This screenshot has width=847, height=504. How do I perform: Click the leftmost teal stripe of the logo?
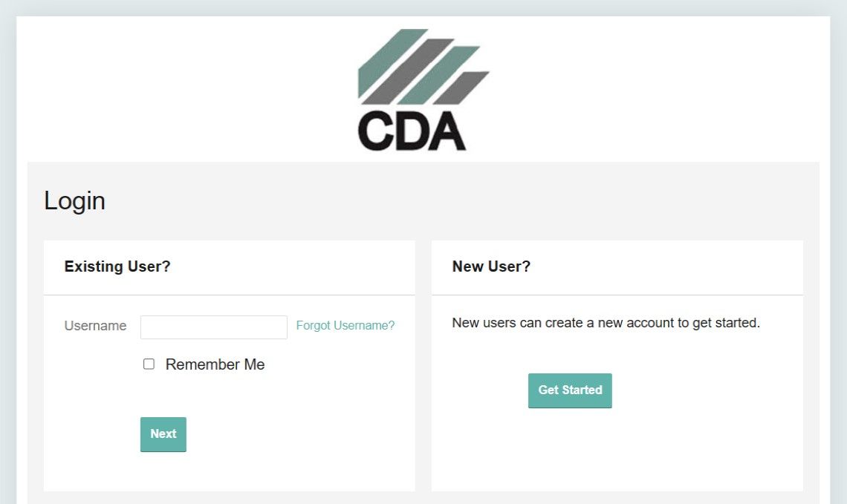pos(383,65)
